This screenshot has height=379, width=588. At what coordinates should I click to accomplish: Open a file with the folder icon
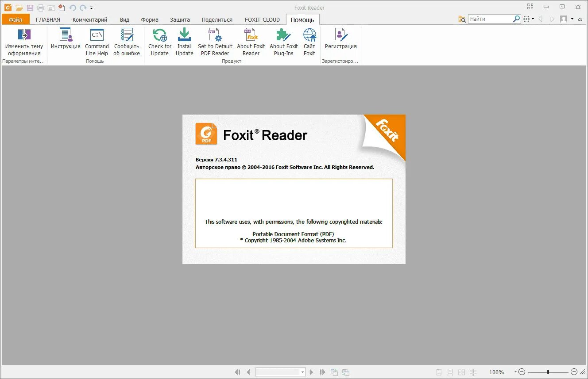pos(19,8)
